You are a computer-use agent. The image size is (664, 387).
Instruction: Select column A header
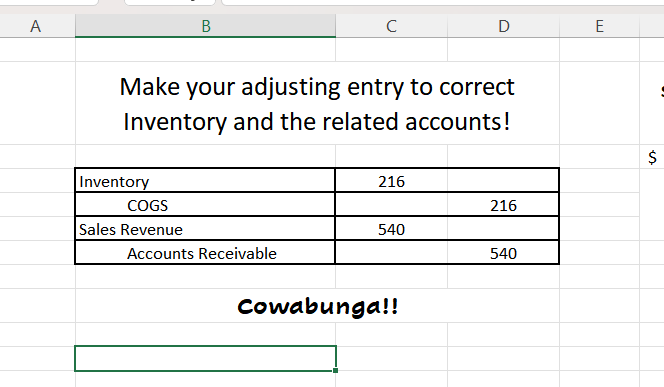(x=36, y=26)
